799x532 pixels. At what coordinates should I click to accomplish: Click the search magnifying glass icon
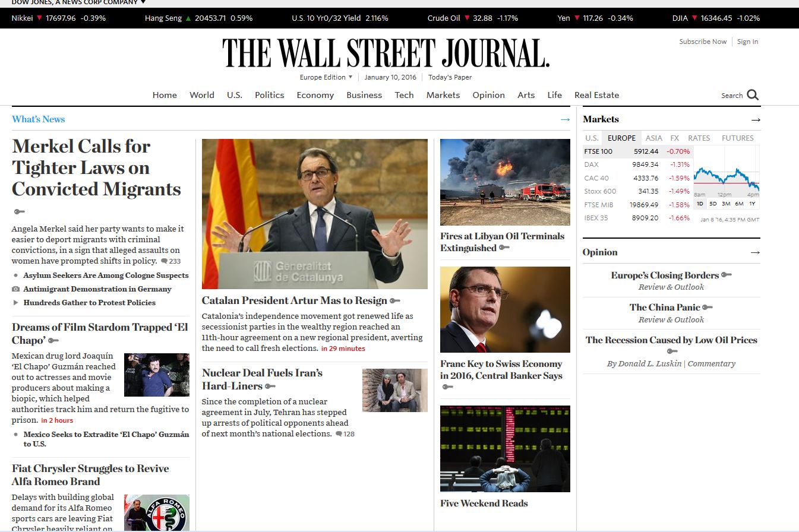pyautogui.click(x=753, y=95)
